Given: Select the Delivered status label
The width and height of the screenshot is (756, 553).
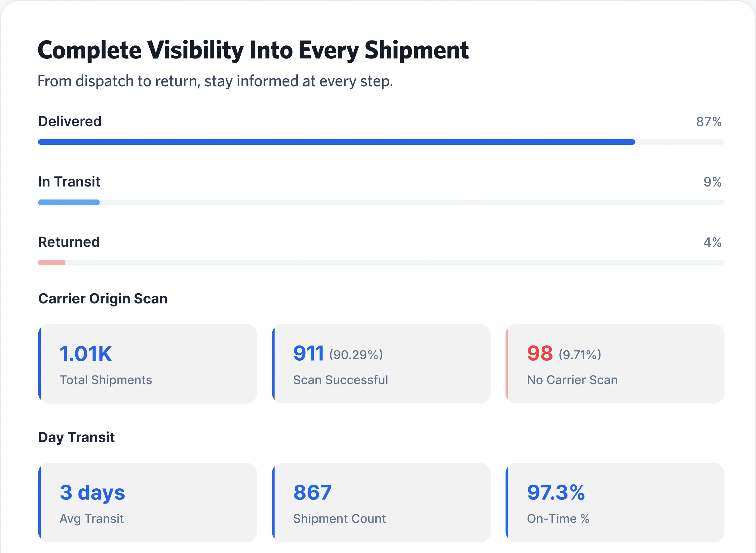Looking at the screenshot, I should (x=70, y=121).
